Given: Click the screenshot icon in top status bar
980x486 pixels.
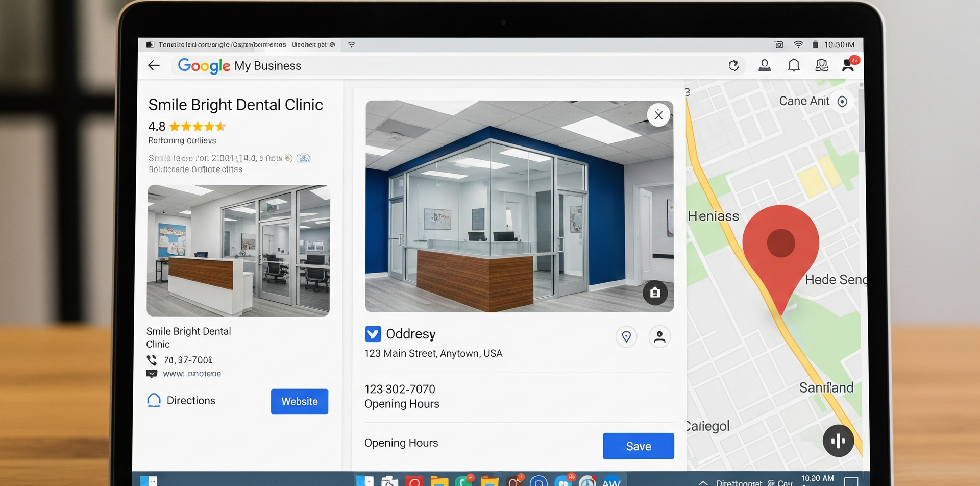Looking at the screenshot, I should [x=779, y=45].
